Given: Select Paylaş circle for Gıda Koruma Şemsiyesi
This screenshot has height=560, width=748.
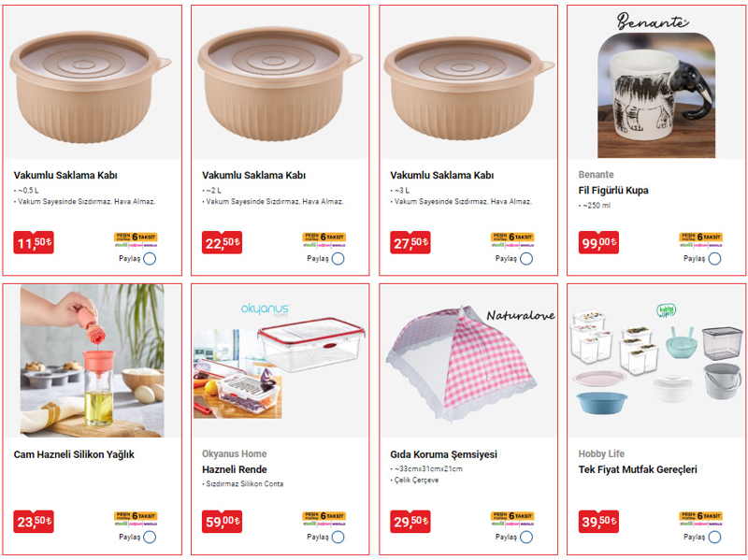Looking at the screenshot, I should pos(526,538).
